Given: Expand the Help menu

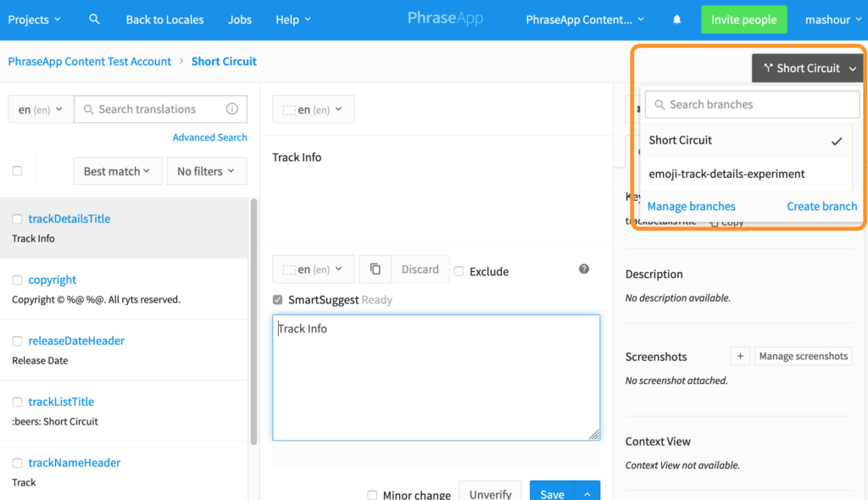Looking at the screenshot, I should click(x=293, y=20).
